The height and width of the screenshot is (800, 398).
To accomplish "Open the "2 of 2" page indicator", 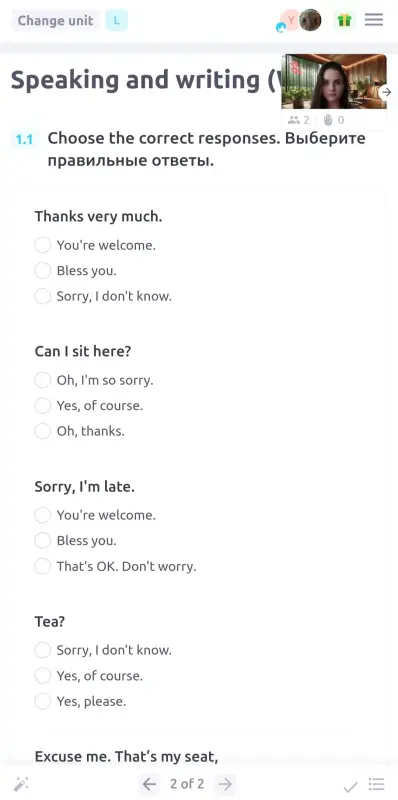I will [187, 784].
